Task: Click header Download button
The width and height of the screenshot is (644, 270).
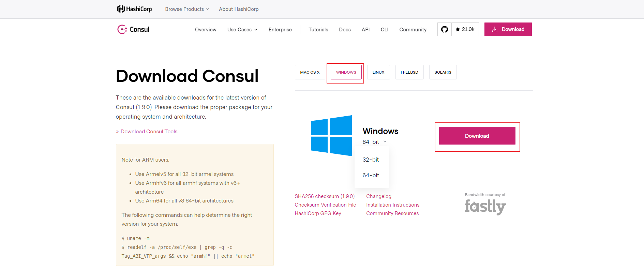Action: 508,29
